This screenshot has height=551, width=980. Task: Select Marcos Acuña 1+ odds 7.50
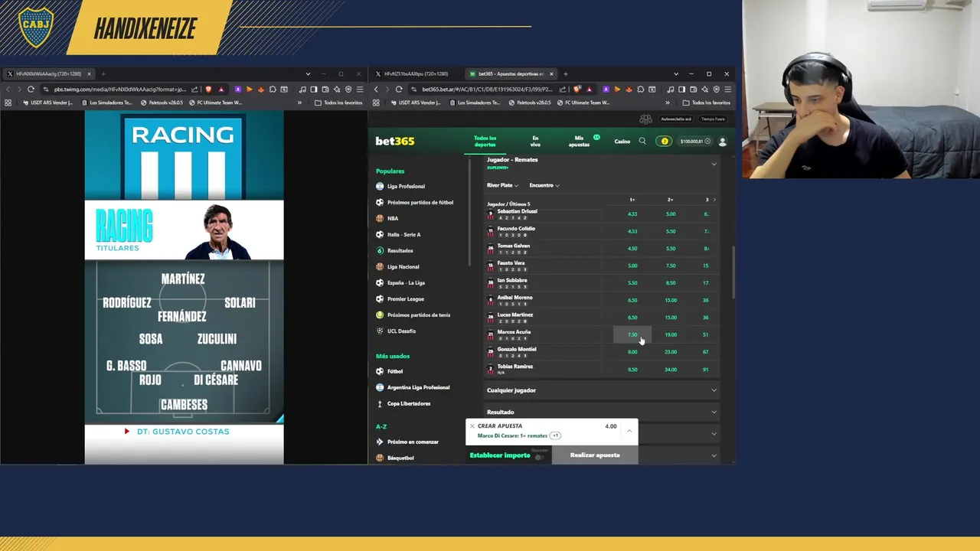(632, 334)
